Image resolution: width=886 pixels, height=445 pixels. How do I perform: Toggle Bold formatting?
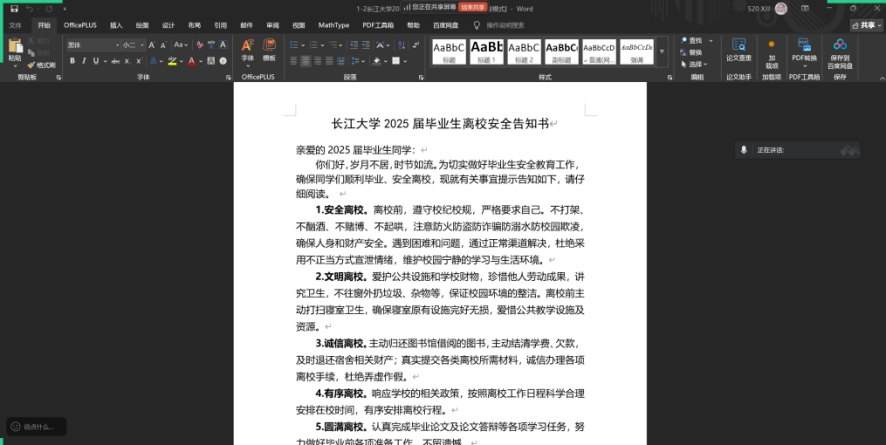72,62
